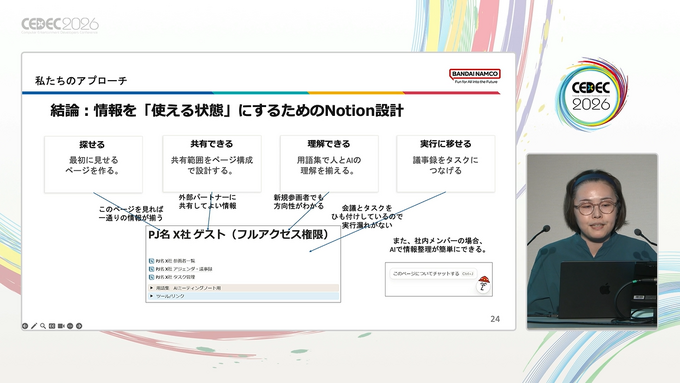Click the round CEDEC 2026 emblem
The width and height of the screenshot is (680, 383).
pyautogui.click(x=592, y=95)
